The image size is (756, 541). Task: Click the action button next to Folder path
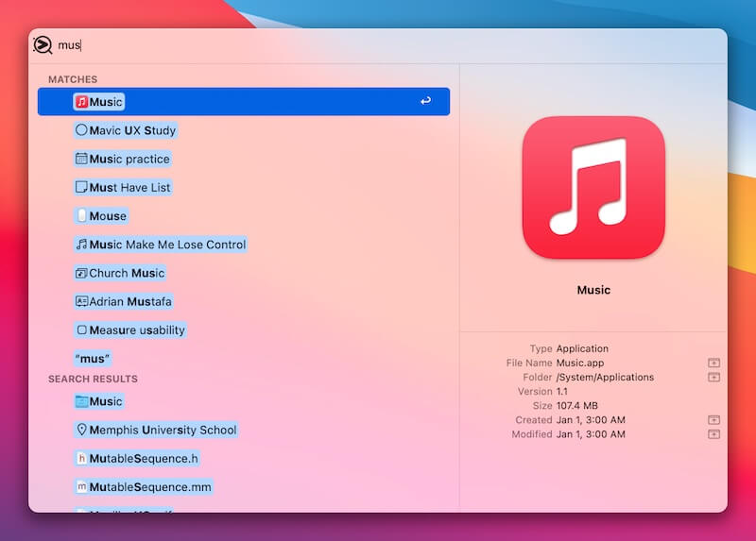[x=713, y=378]
